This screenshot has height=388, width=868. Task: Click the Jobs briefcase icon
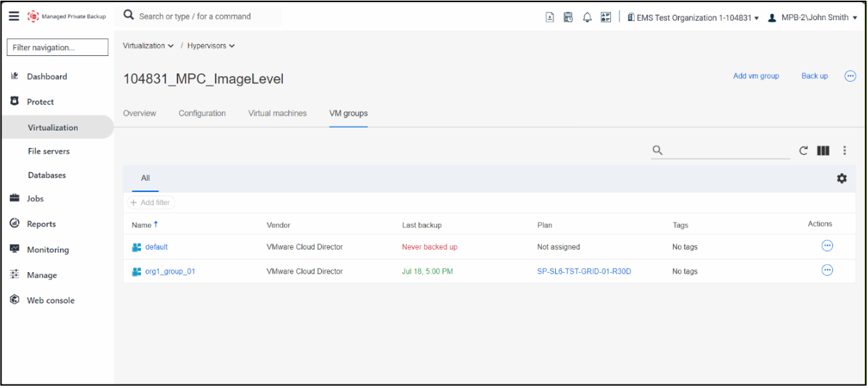coord(14,198)
